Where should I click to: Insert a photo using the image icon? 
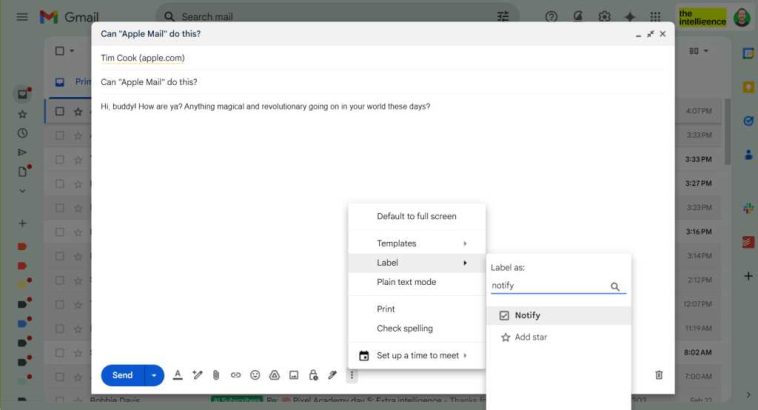coord(294,375)
